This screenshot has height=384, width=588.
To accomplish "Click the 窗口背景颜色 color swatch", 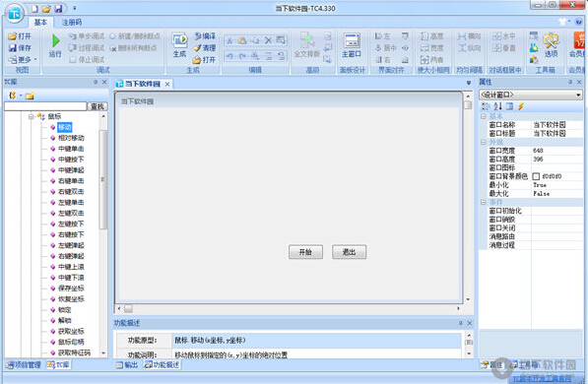I will (536, 176).
